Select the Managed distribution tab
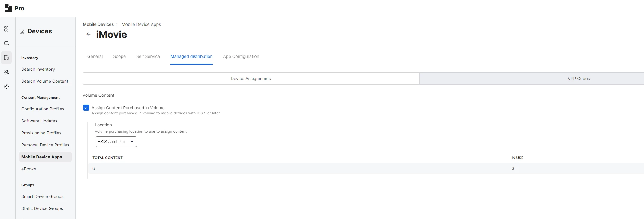644x219 pixels. [191, 56]
